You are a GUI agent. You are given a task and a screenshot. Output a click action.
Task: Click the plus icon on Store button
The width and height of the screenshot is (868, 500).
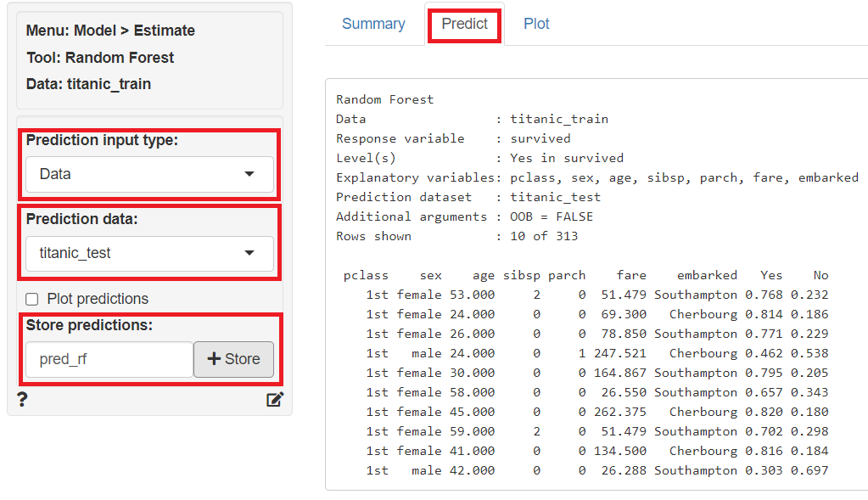tap(214, 359)
